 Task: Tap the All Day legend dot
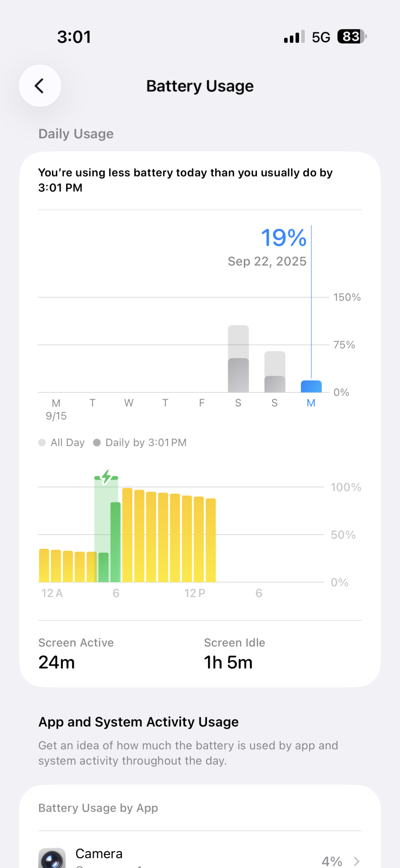pos(42,443)
